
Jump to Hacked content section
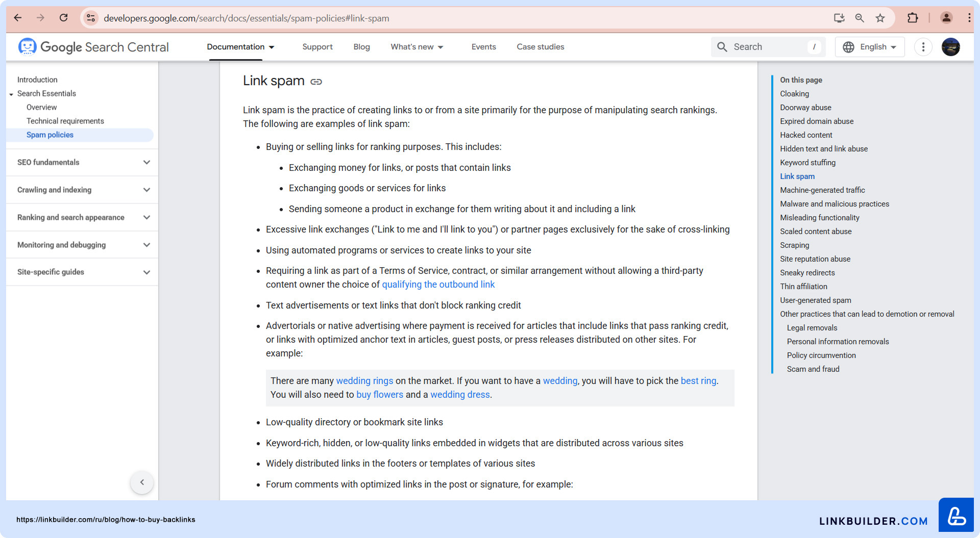click(806, 135)
